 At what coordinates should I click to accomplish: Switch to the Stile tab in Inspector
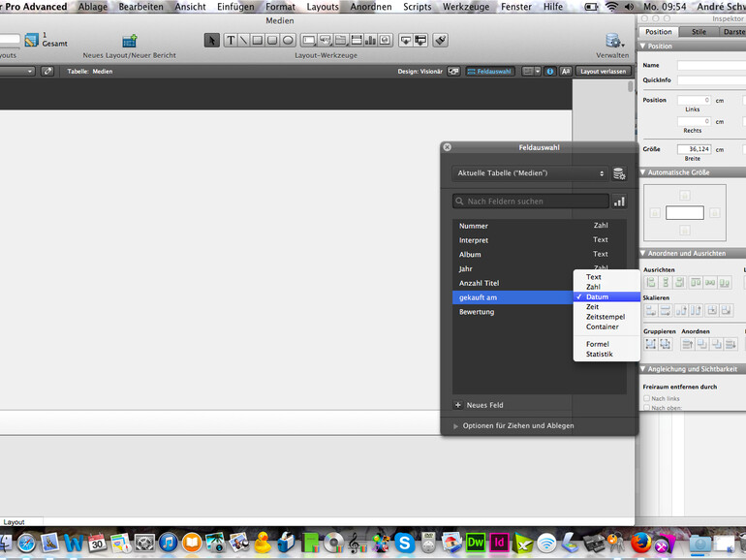(x=699, y=32)
